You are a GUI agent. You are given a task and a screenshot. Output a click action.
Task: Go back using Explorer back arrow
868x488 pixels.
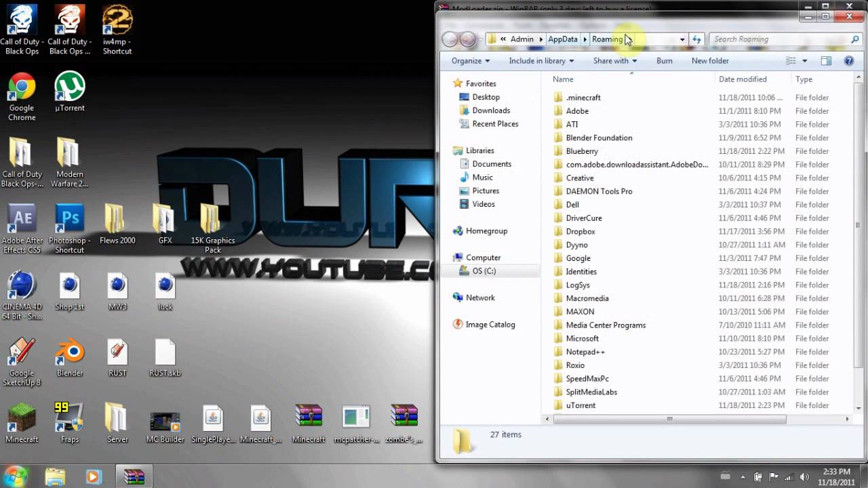tap(450, 39)
